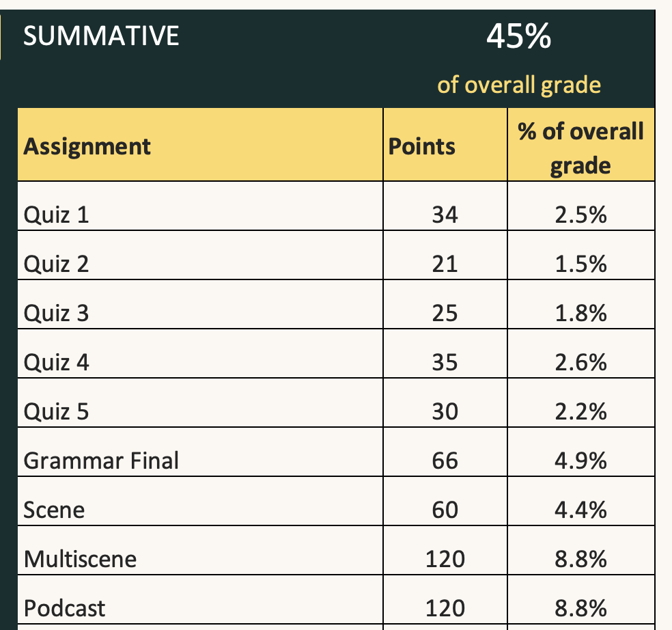Click the Grammar Final row label
Viewport: 672px width, 630px height.
101,461
